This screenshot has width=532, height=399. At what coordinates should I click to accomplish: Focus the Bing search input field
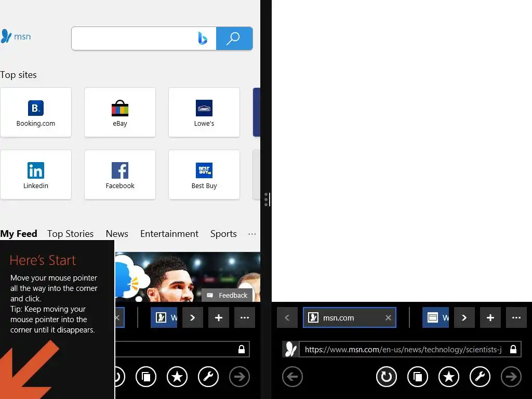[x=143, y=38]
